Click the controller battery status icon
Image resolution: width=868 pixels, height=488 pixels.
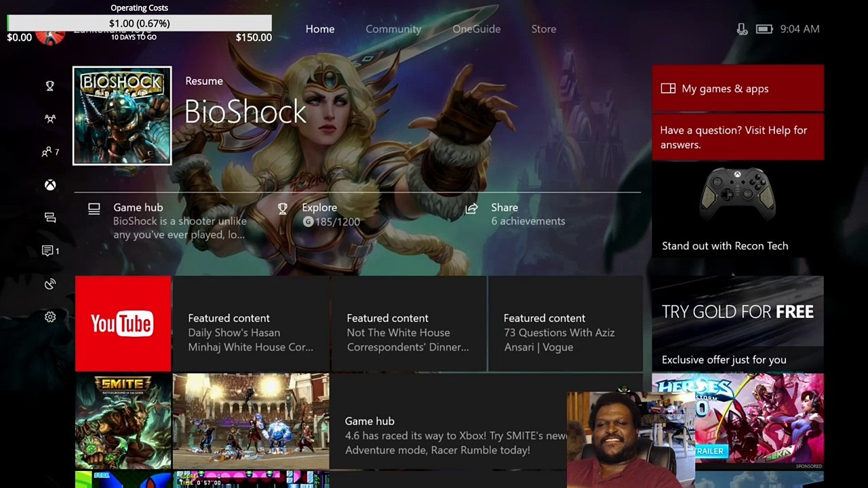pos(764,29)
